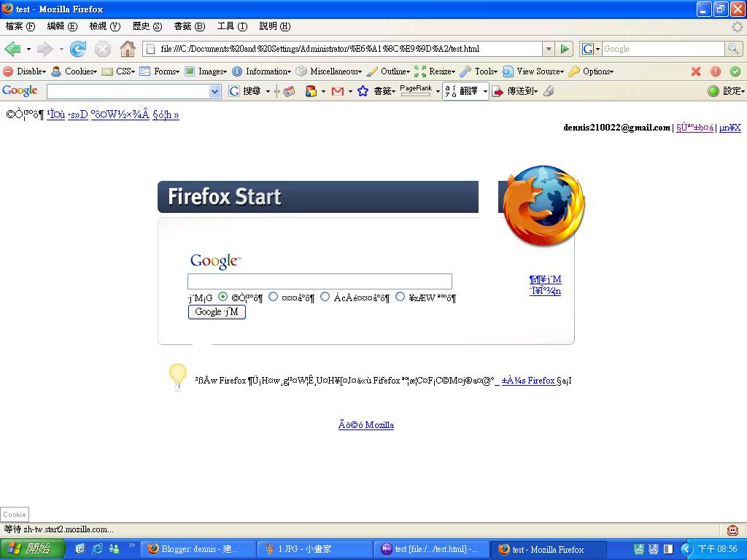
Task: Open the home page icon
Action: click(x=127, y=49)
